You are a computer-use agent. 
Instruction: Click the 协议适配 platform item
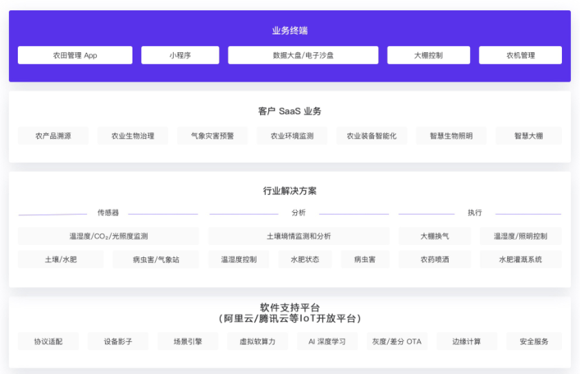pos(48,341)
